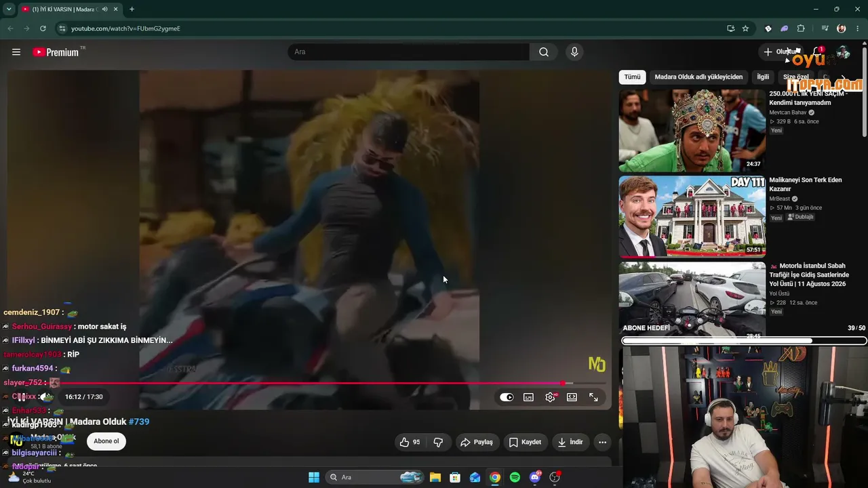Click the Windows taskbar search box
The height and width of the screenshot is (488, 868).
[374, 477]
